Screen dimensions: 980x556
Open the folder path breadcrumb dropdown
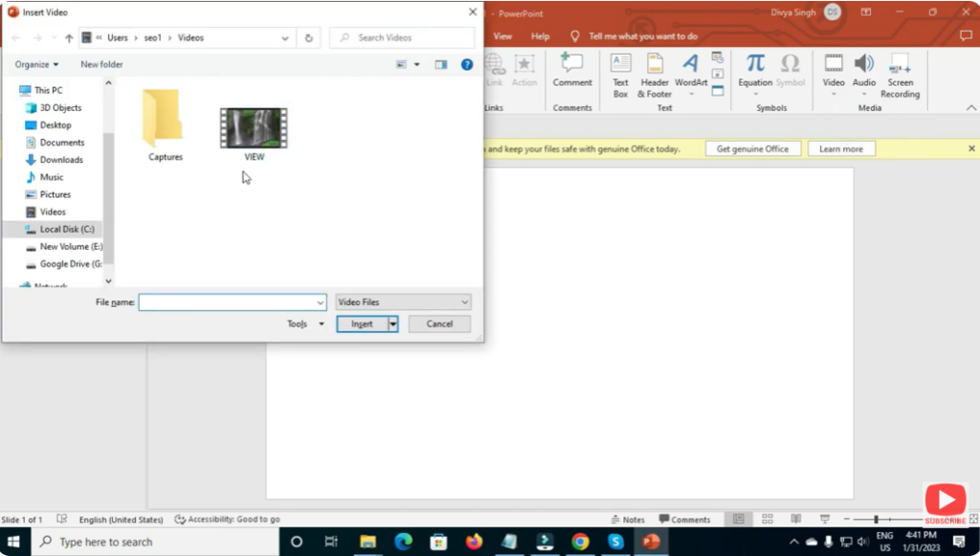click(x=285, y=37)
